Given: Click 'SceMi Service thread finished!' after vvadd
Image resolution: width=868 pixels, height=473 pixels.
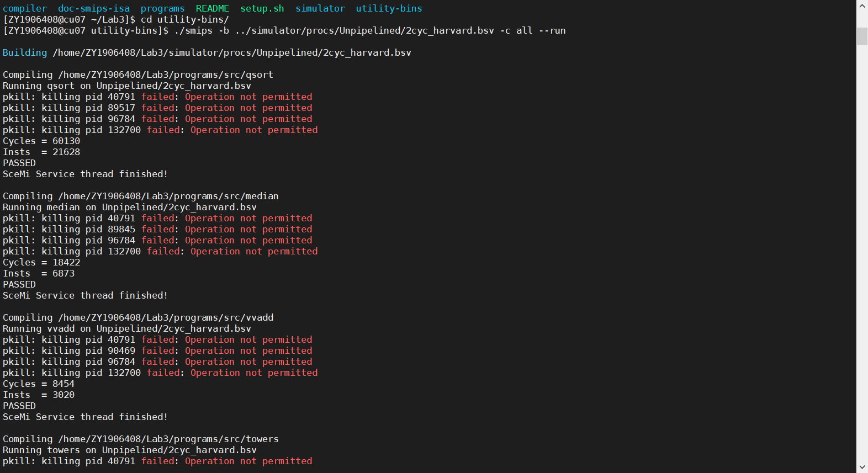Looking at the screenshot, I should click(85, 417).
